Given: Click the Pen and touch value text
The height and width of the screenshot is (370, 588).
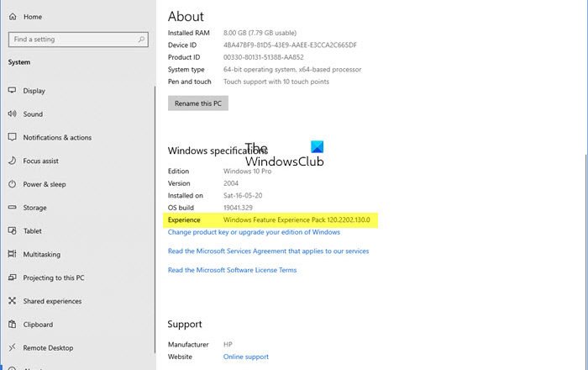Looking at the screenshot, I should click(x=276, y=82).
